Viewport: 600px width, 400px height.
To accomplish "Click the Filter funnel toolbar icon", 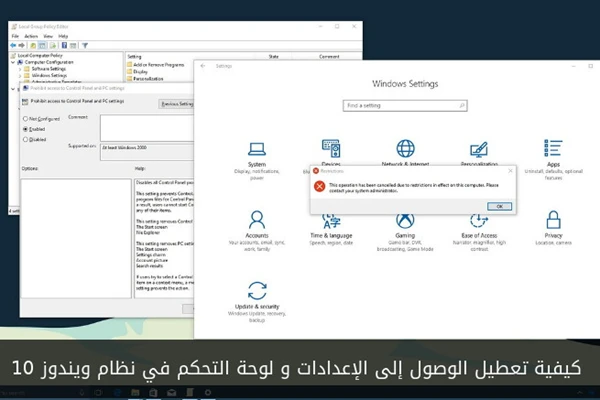I will [x=85, y=46].
